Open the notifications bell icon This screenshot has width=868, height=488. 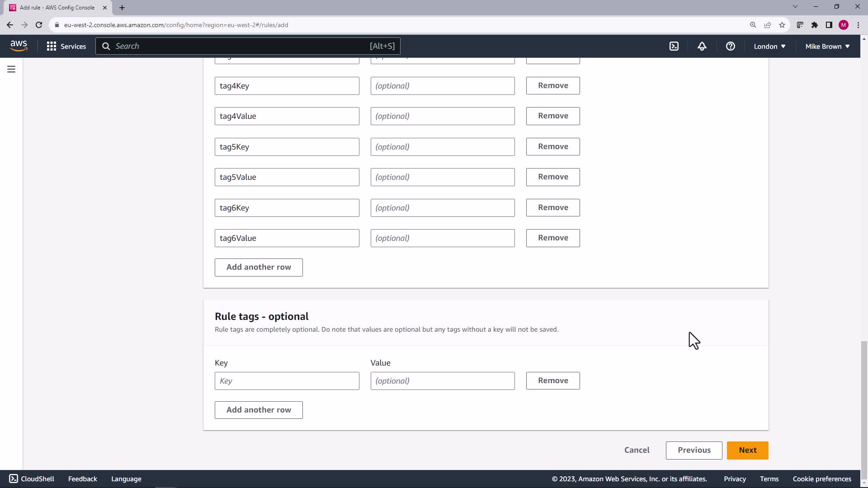tap(702, 46)
